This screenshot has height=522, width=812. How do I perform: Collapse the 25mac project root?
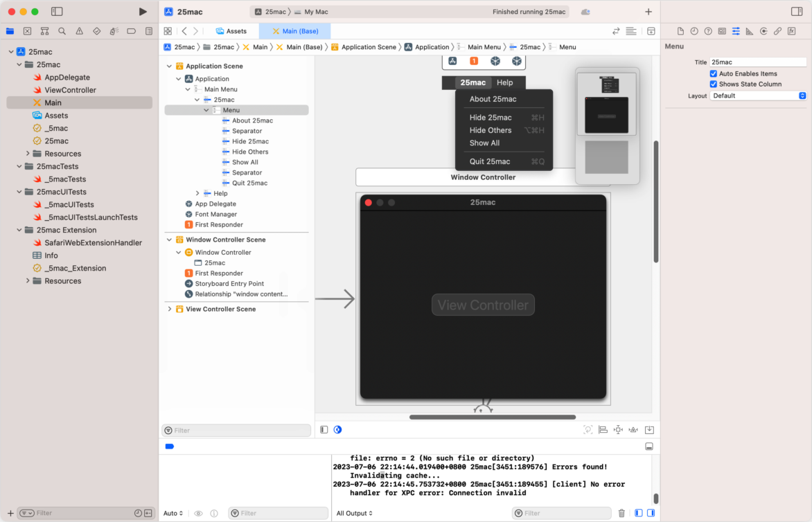(x=11, y=52)
